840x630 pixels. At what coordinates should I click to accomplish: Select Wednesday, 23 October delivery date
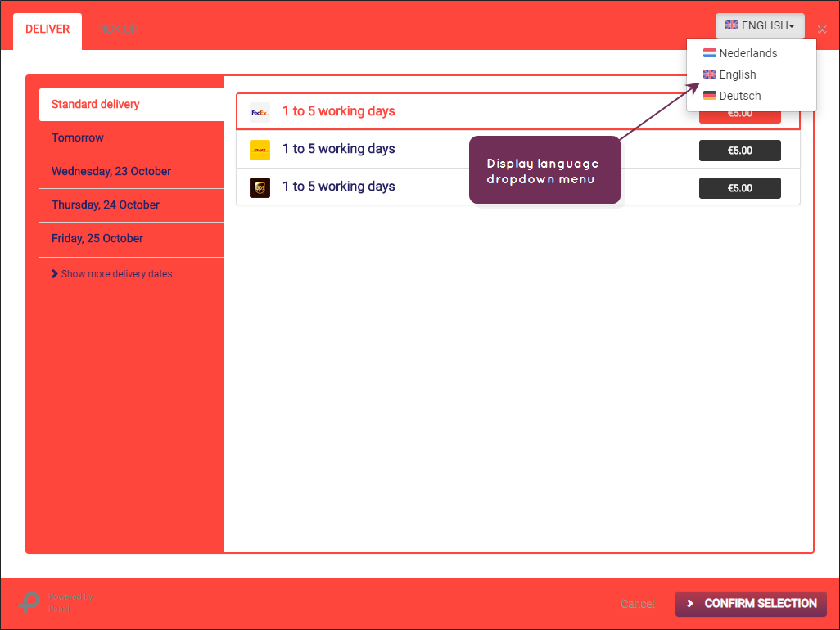(131, 172)
